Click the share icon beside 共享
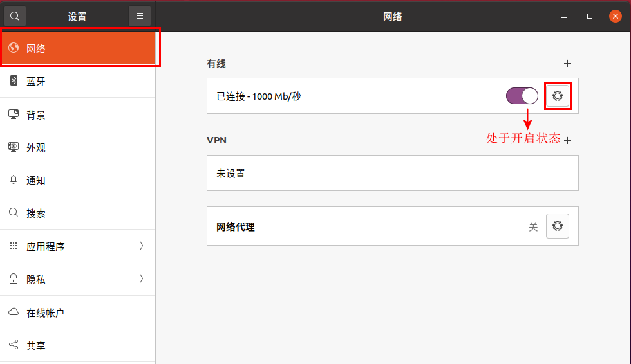Image resolution: width=631 pixels, height=364 pixels. tap(14, 345)
